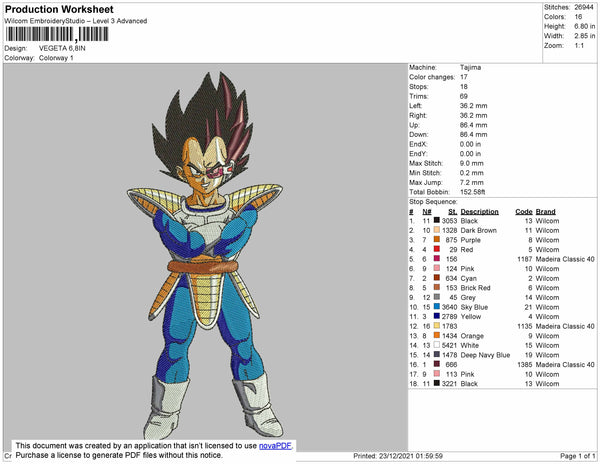Screen dimensions: 600x464
Task: Click the Max Stitch value 9.0 mm
Action: (x=471, y=163)
